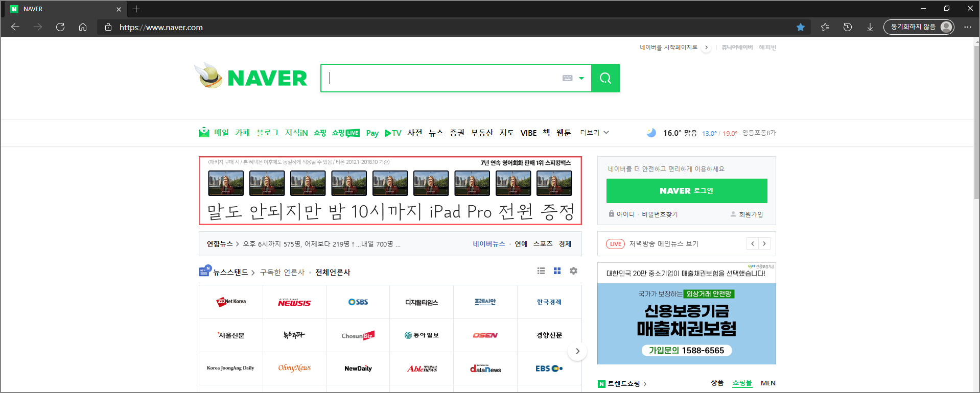
Task: Open the browser favorites list icon
Action: [x=825, y=27]
